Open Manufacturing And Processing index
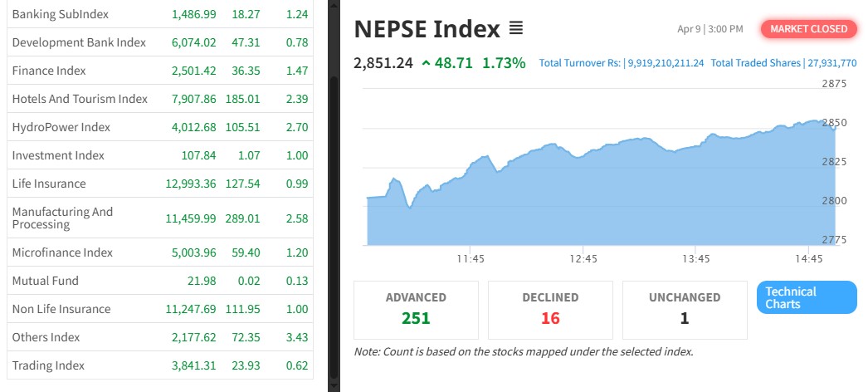The width and height of the screenshot is (868, 392). pyautogui.click(x=62, y=218)
